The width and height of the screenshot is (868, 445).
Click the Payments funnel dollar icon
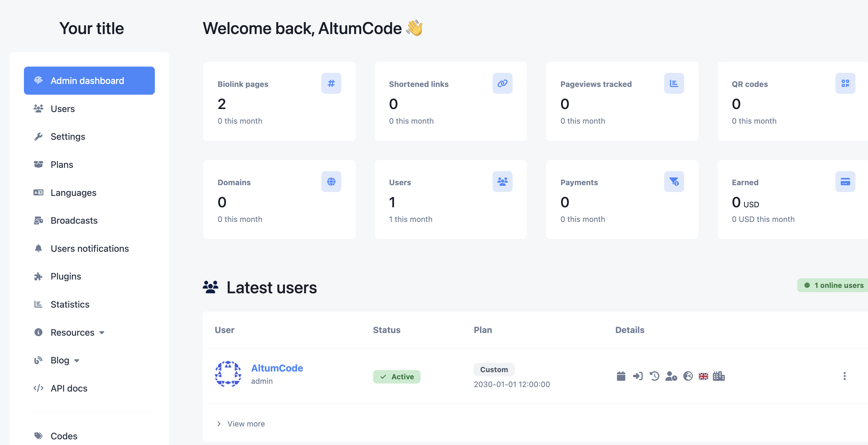pyautogui.click(x=674, y=181)
